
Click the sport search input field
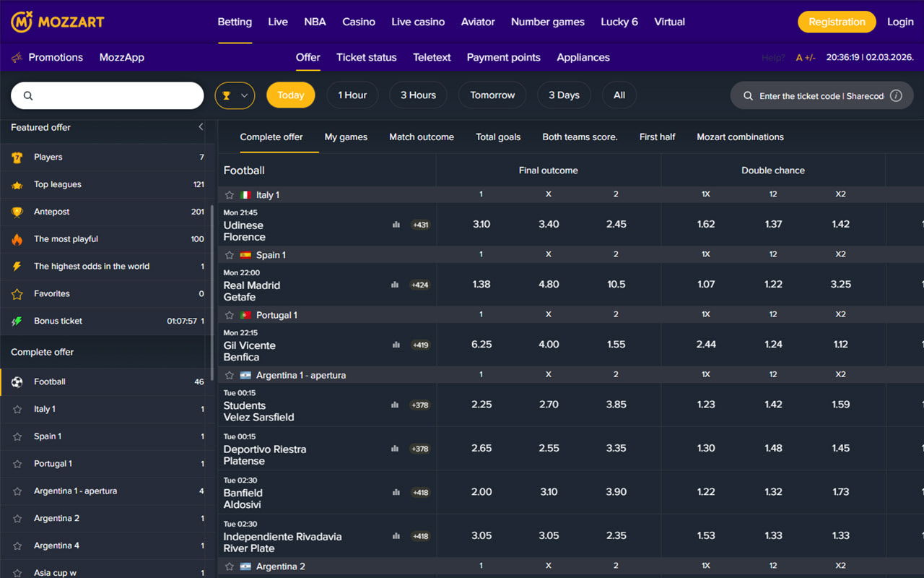108,95
